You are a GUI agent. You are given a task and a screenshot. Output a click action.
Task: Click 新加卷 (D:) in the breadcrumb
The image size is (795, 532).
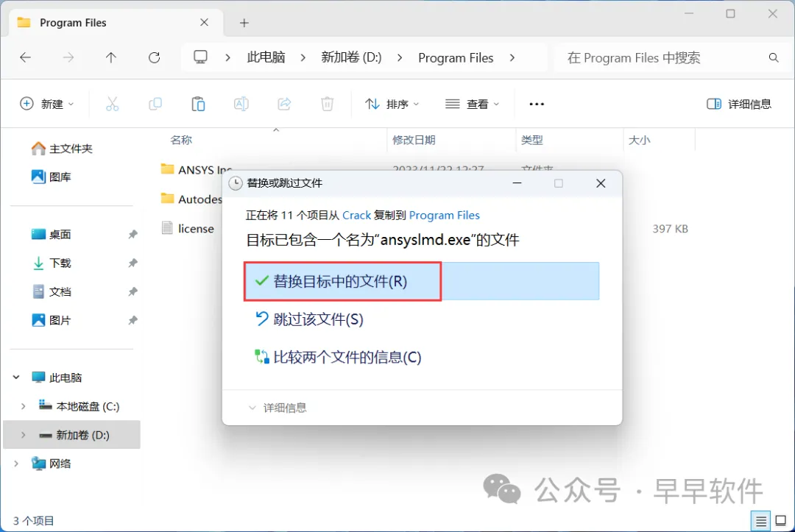tap(351, 57)
